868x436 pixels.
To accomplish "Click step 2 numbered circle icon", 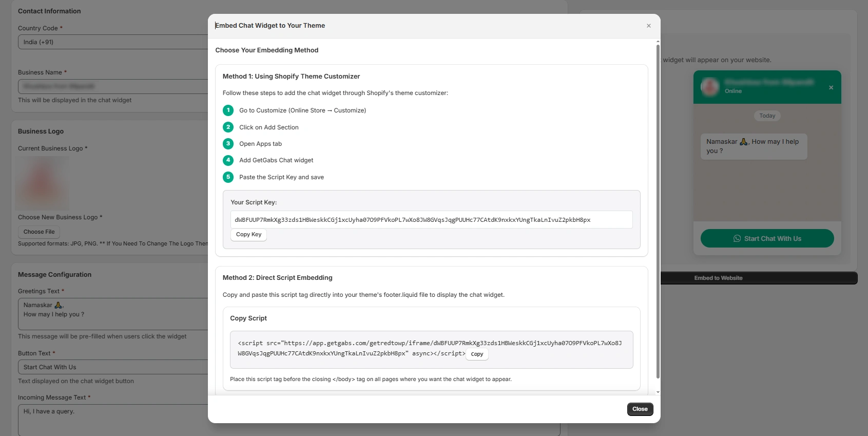I will pos(228,127).
